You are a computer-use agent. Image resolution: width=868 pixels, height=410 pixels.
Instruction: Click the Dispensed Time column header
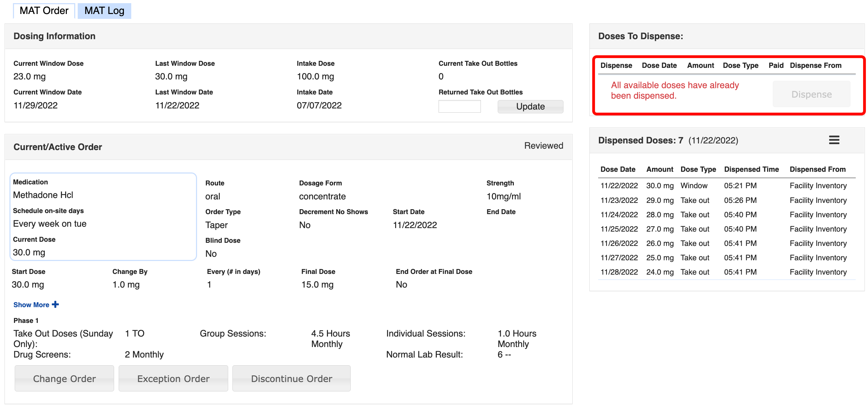[x=751, y=169]
